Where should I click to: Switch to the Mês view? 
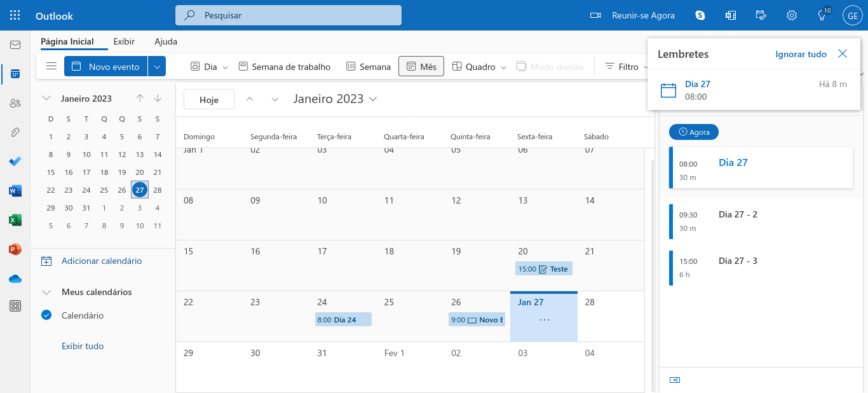tap(421, 66)
